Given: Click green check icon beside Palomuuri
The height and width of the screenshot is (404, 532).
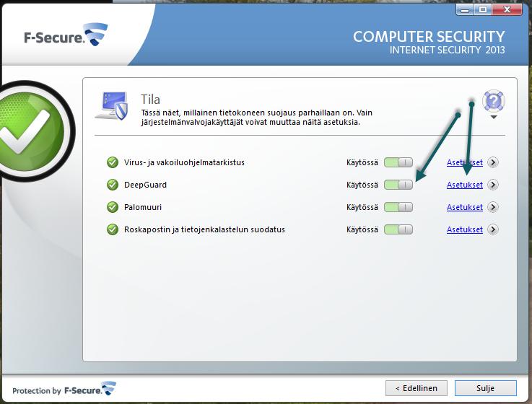Looking at the screenshot, I should click(x=113, y=207).
